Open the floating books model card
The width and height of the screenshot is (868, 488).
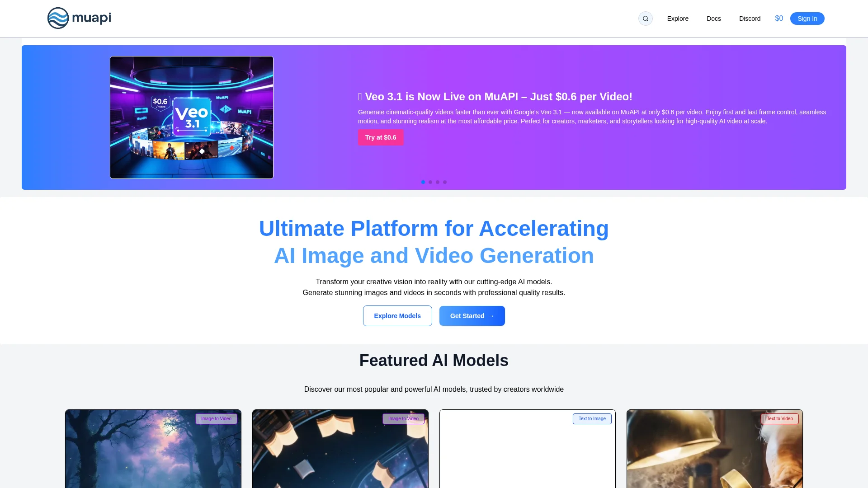[x=340, y=449]
